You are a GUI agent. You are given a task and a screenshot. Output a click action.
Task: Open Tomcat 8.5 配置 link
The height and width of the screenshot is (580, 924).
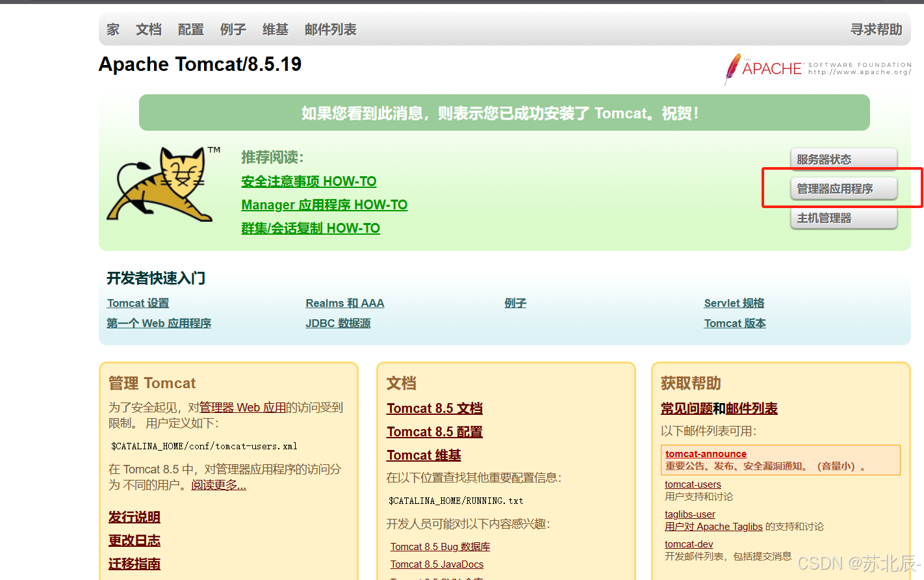[435, 432]
